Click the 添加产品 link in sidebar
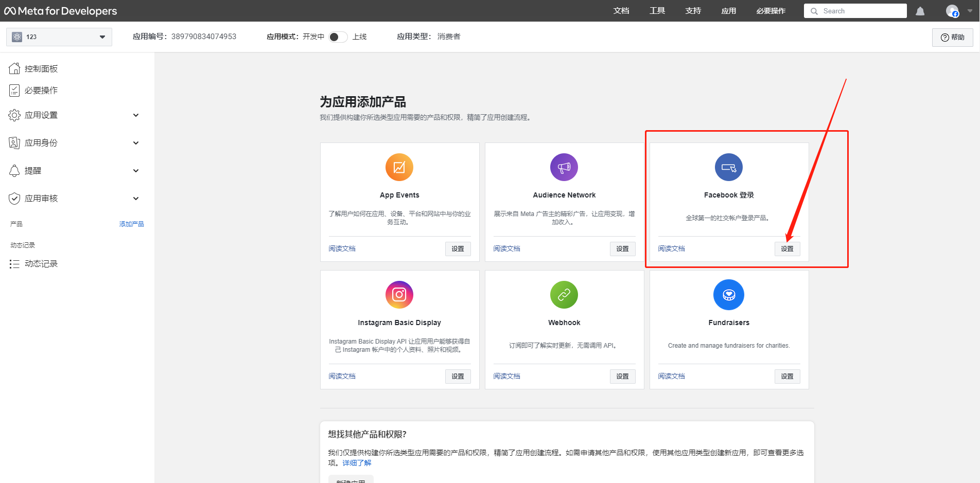Screen dimensions: 980x483 (132, 224)
